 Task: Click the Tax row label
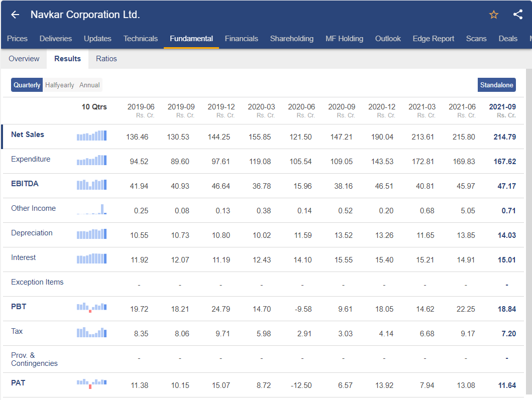tap(17, 331)
